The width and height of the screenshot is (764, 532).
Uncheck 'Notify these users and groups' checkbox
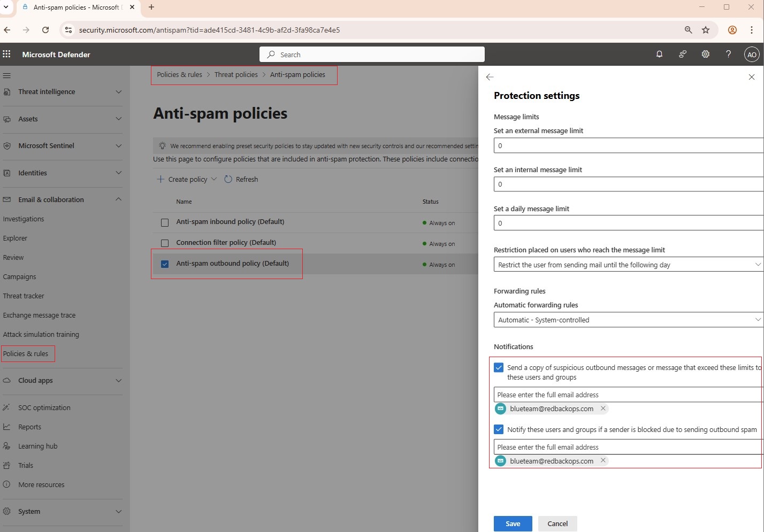499,429
